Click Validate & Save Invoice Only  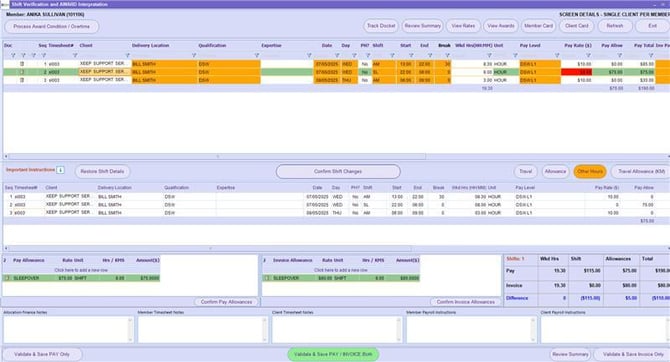(x=633, y=354)
